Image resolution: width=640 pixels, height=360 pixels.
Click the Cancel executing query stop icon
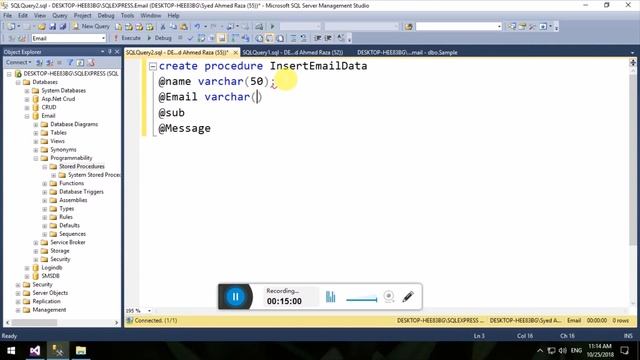point(180,38)
